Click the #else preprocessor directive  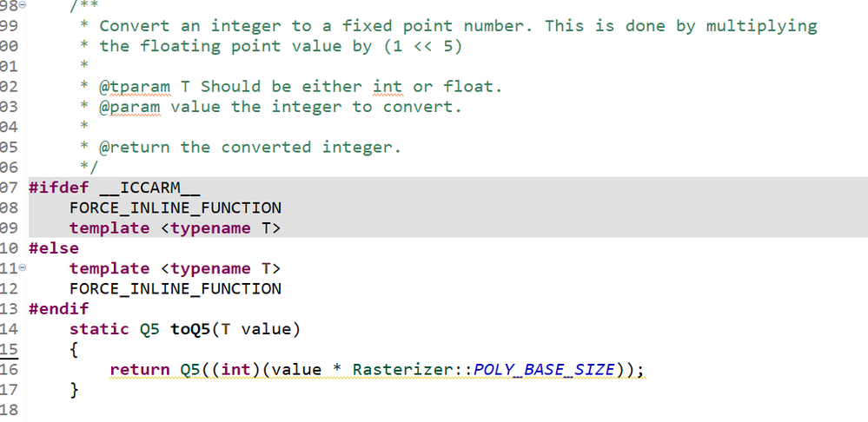pos(54,248)
